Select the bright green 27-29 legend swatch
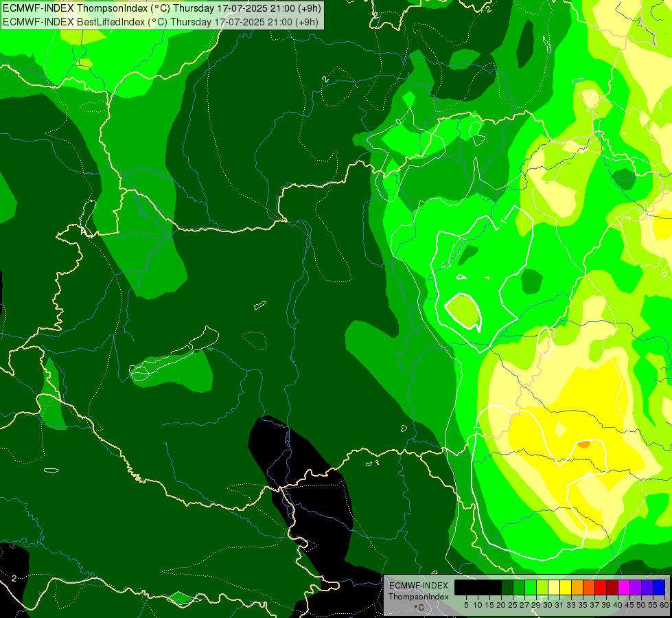 click(531, 587)
